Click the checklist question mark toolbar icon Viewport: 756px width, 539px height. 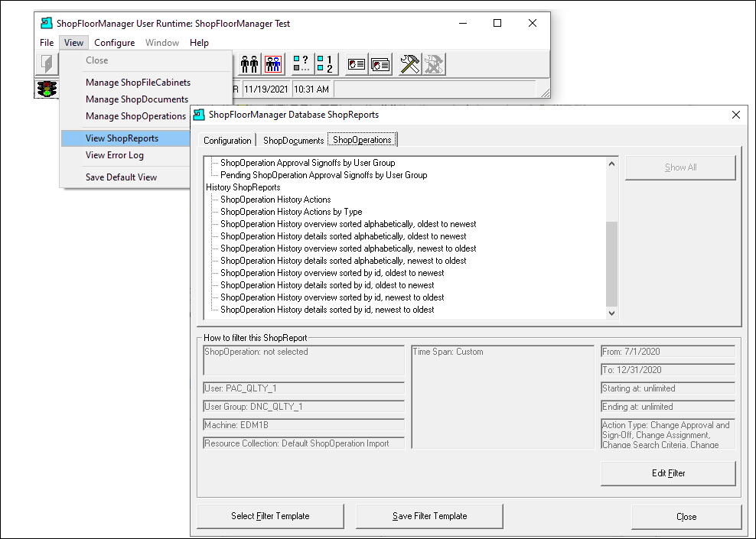(x=301, y=63)
